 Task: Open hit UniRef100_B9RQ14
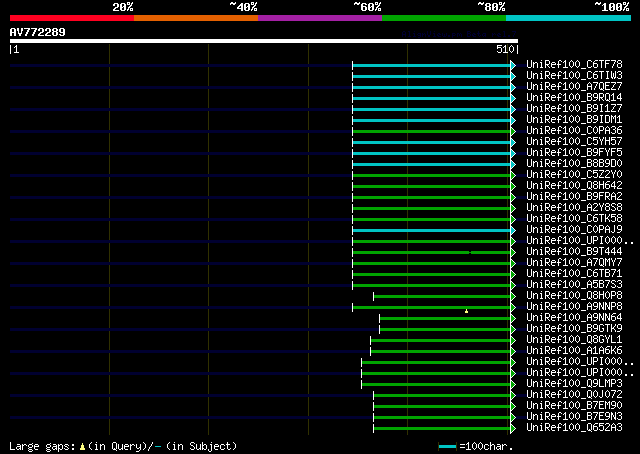(x=574, y=98)
